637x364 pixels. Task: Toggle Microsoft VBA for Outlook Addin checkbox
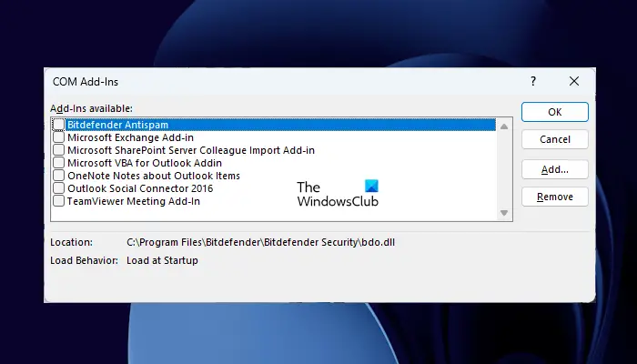58,163
